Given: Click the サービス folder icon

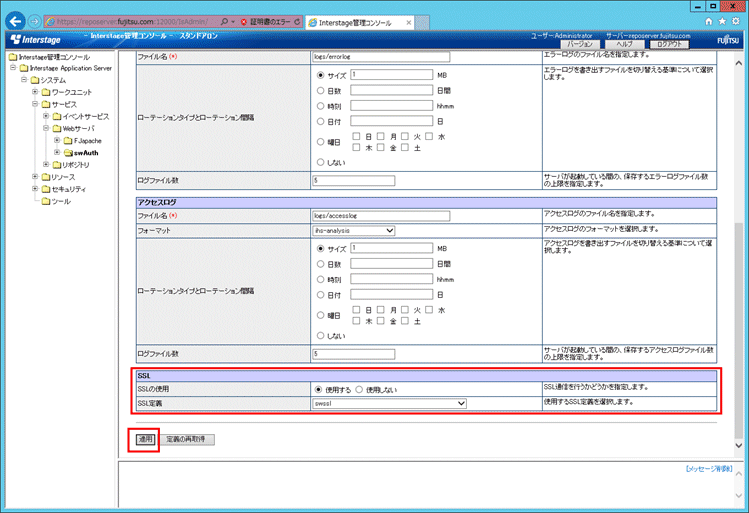Looking at the screenshot, I should [46, 104].
